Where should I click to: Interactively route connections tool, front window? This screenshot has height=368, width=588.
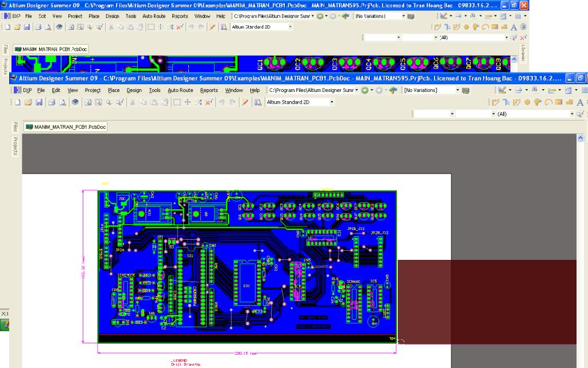(x=496, y=102)
